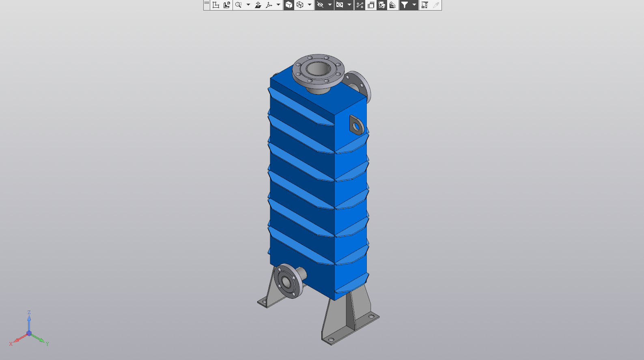This screenshot has width=644, height=360.
Task: Toggle the section view cut icon
Action: tap(382, 5)
